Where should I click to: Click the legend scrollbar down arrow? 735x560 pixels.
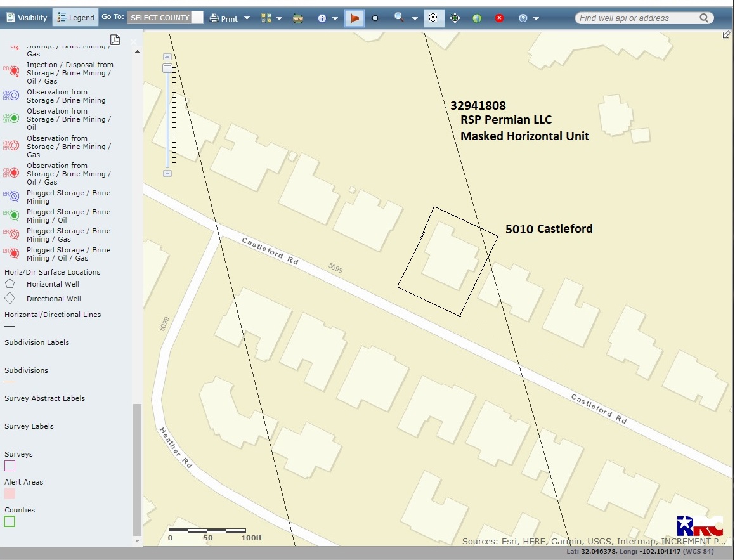(x=138, y=541)
